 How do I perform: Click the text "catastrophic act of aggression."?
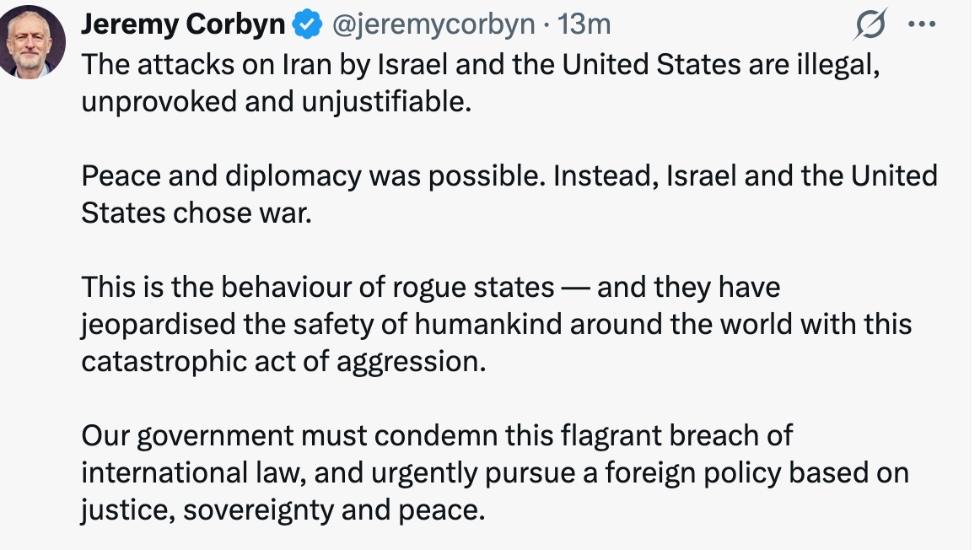[x=284, y=360]
